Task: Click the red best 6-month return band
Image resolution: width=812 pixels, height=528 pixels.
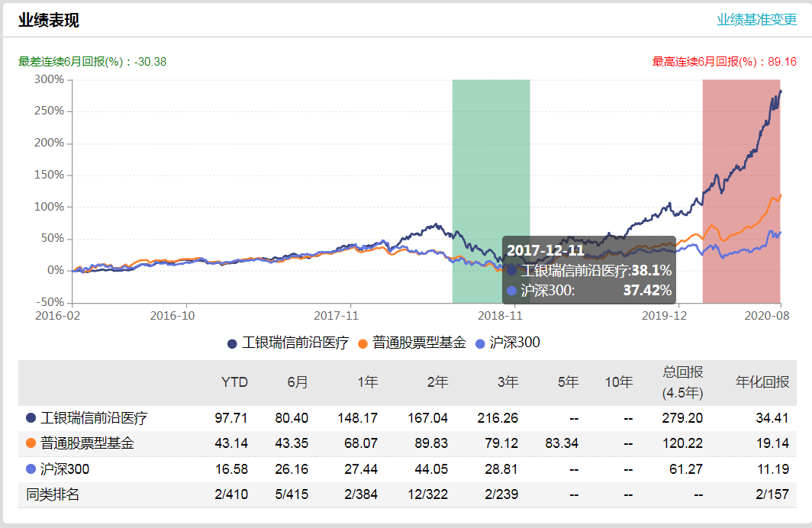Action: (741, 191)
